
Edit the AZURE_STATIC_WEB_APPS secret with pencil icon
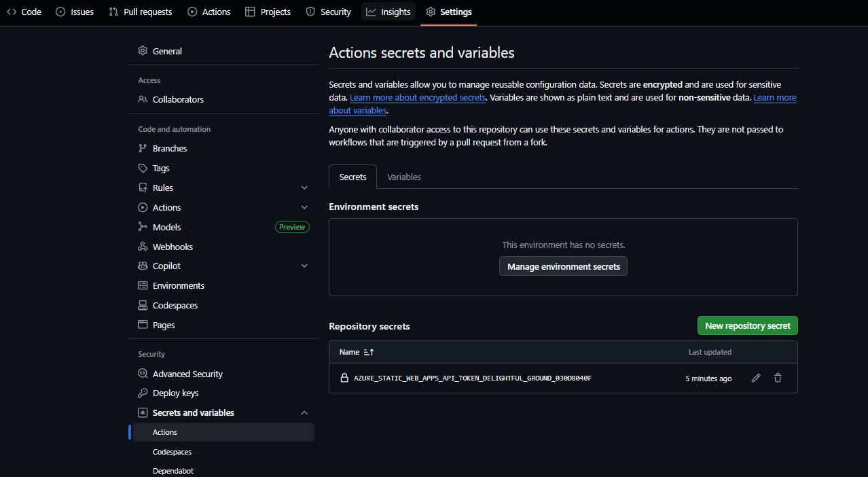click(756, 378)
